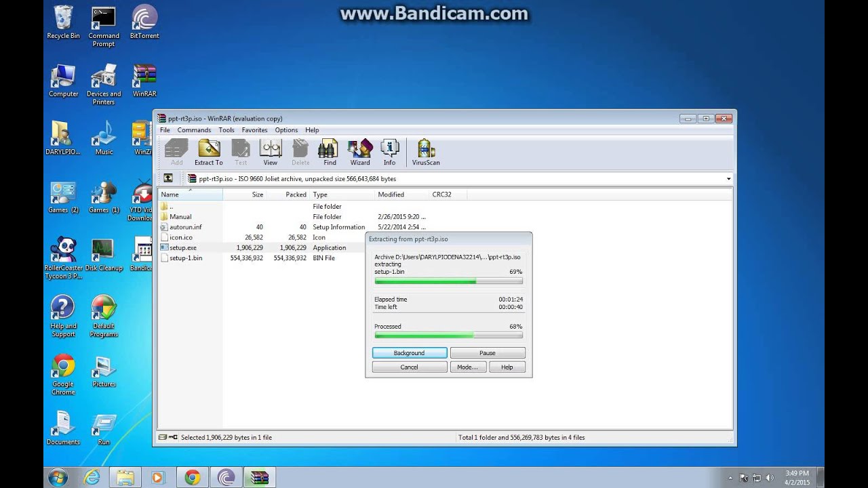Click the setup-1.bin file progress bar
This screenshot has height=488, width=868.
click(448, 281)
